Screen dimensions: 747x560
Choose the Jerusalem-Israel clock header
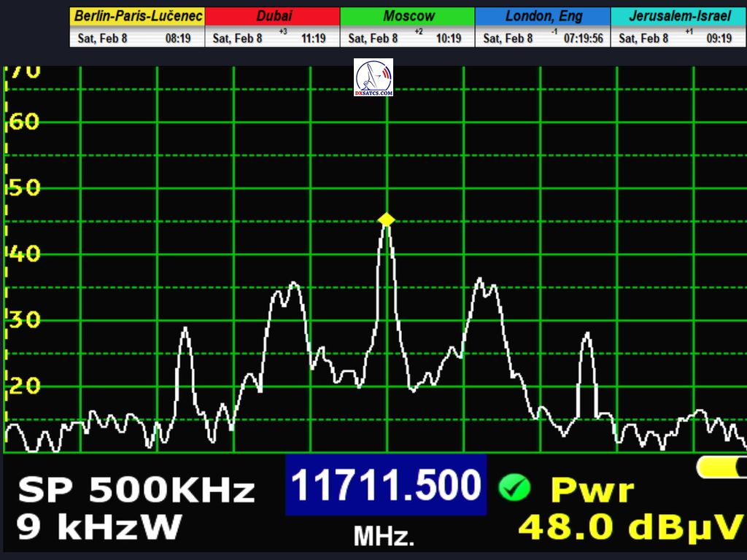(x=678, y=16)
